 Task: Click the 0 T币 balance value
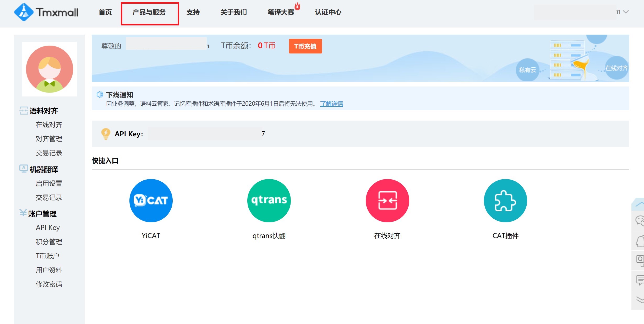266,46
